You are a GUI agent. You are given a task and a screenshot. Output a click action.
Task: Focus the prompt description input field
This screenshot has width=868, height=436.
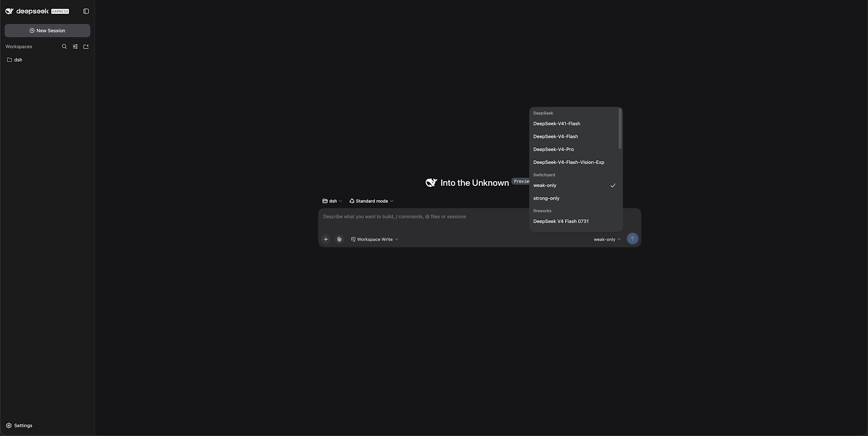point(423,217)
